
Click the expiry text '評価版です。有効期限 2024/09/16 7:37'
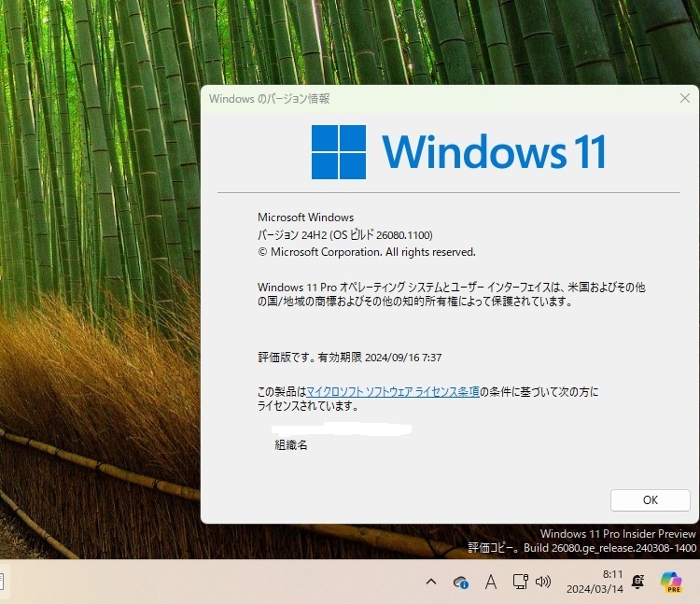point(350,358)
